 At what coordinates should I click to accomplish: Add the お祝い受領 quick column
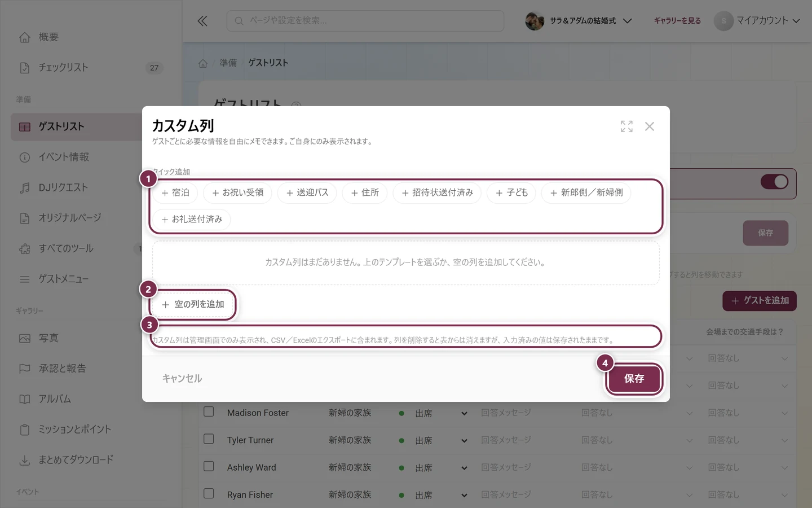tap(237, 192)
